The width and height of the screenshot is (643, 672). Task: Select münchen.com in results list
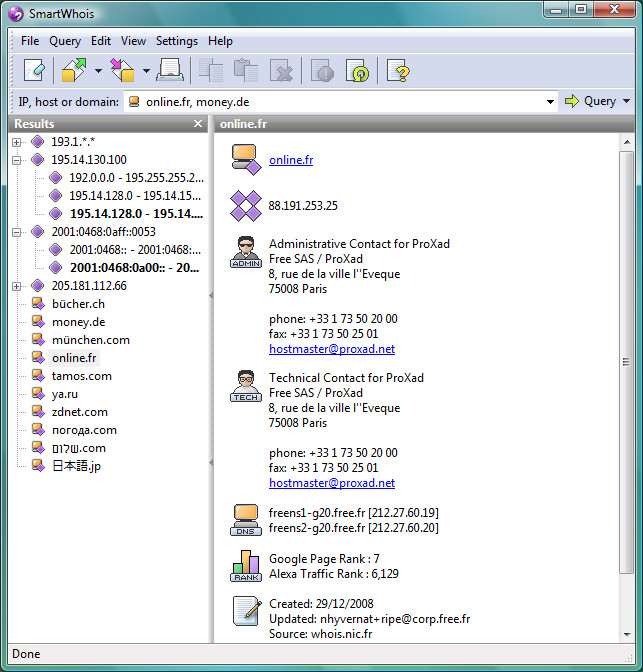[x=90, y=340]
